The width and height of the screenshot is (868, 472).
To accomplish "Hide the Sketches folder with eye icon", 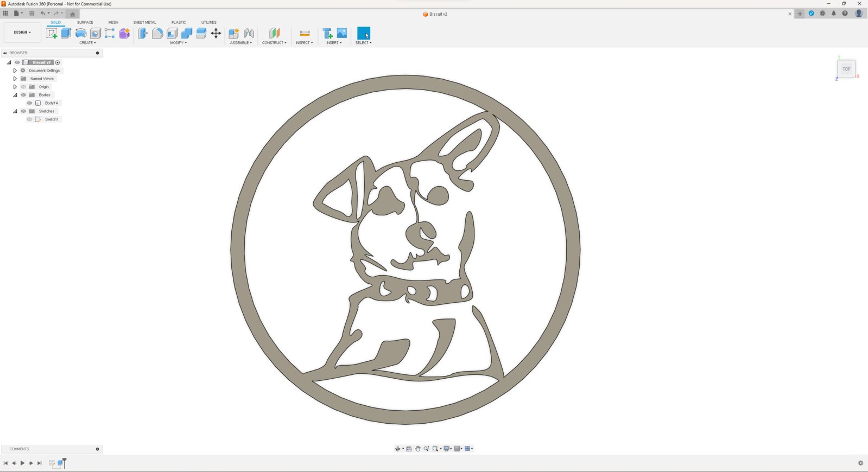I will [x=23, y=111].
